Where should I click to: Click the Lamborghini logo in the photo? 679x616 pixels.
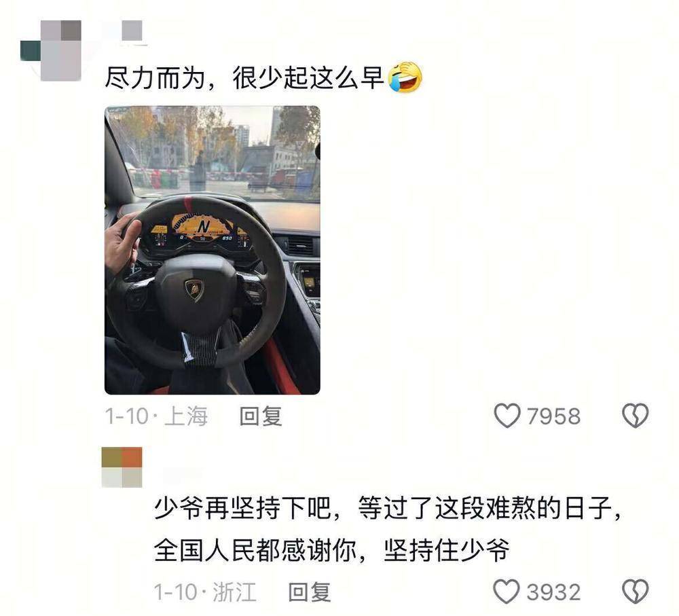194,289
